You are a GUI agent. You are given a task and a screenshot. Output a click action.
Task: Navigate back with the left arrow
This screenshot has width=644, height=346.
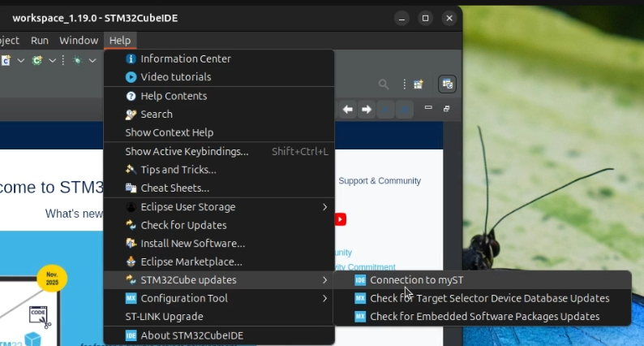click(x=347, y=110)
